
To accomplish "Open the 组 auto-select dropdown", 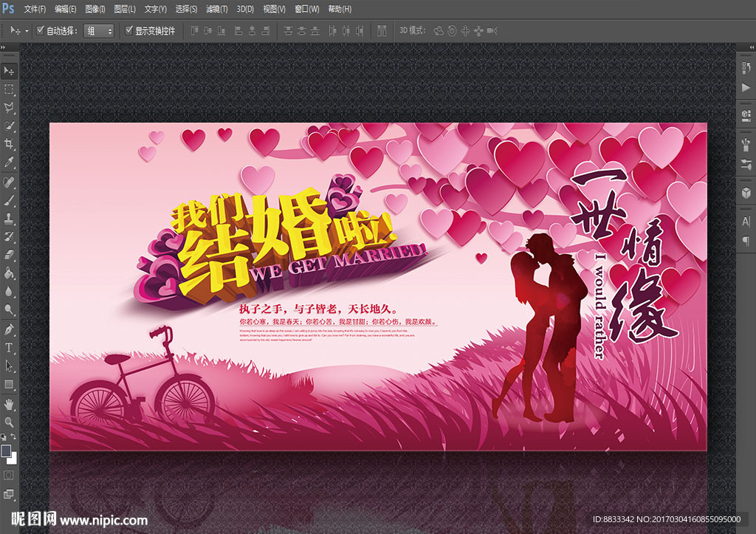I will tap(98, 31).
